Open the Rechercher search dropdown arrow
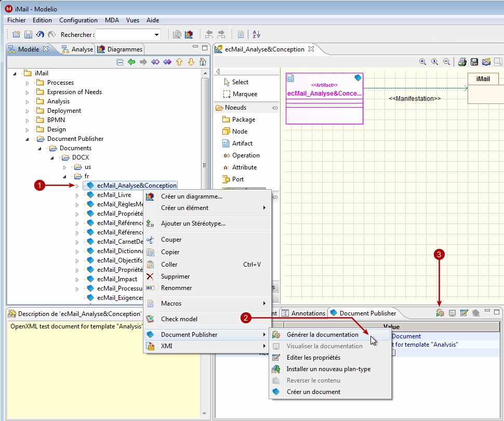 click(x=156, y=35)
